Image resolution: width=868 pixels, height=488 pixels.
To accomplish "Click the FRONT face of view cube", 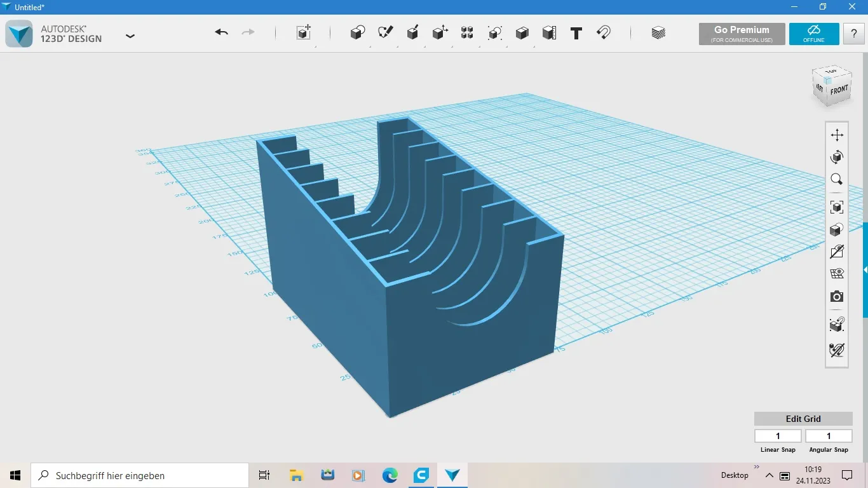I will pos(839,90).
